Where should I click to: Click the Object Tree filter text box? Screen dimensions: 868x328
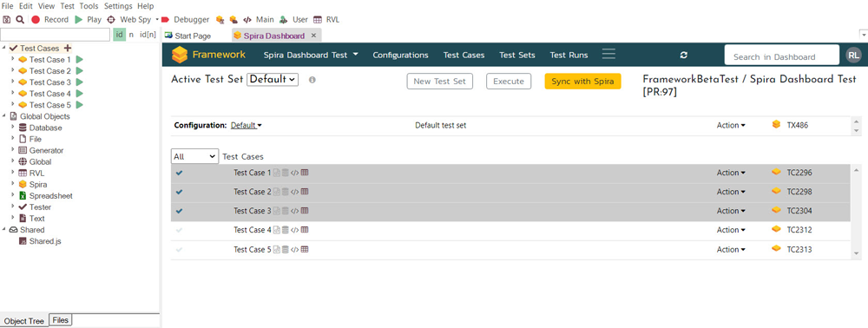tap(56, 35)
